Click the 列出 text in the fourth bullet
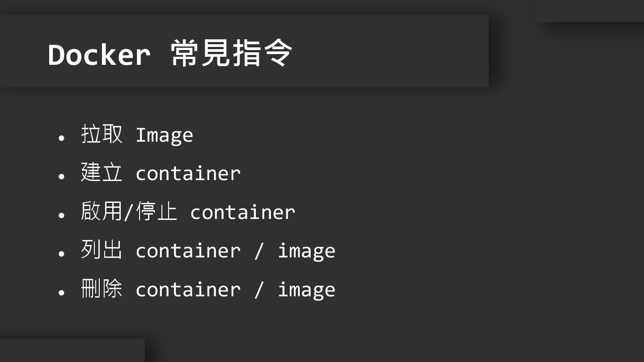Image resolution: width=644 pixels, height=362 pixels. 102,250
